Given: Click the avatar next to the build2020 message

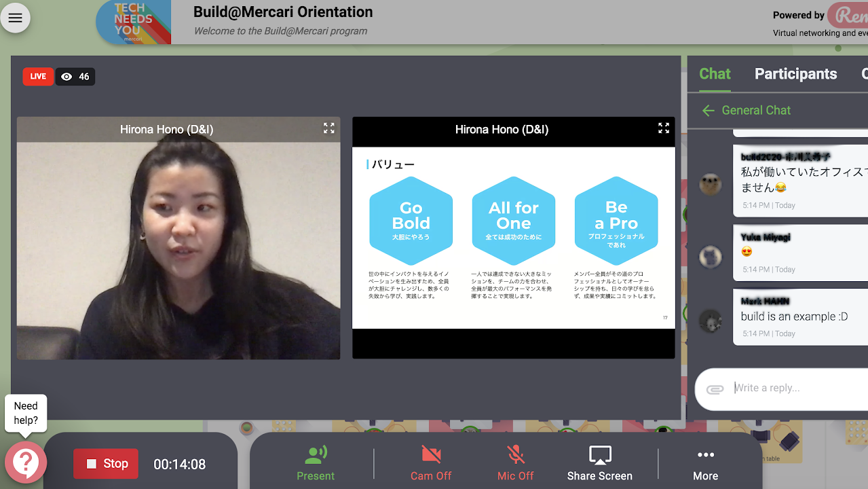Looking at the screenshot, I should tap(711, 183).
